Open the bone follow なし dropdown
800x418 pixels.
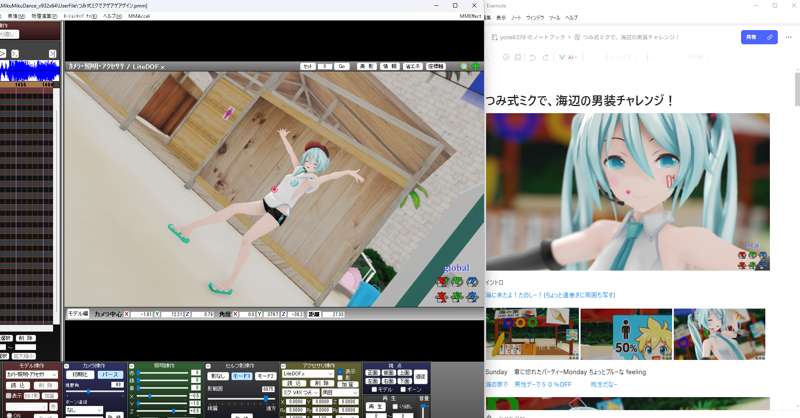[x=84, y=410]
